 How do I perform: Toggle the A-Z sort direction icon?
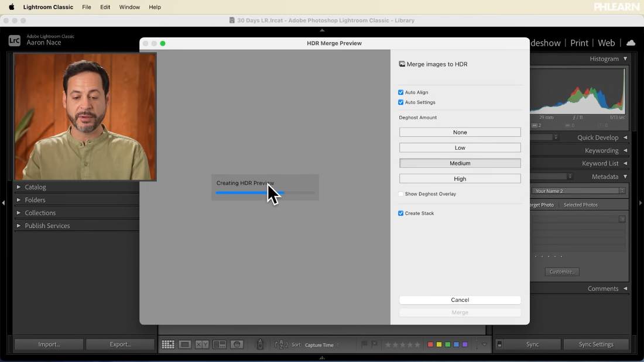click(281, 344)
